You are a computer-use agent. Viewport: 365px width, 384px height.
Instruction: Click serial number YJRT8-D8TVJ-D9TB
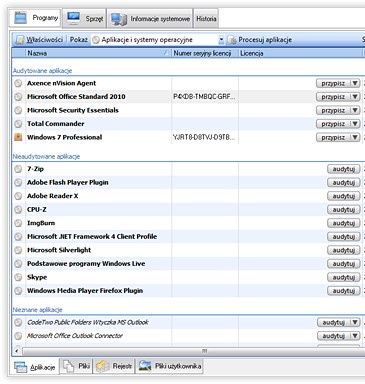coord(204,137)
